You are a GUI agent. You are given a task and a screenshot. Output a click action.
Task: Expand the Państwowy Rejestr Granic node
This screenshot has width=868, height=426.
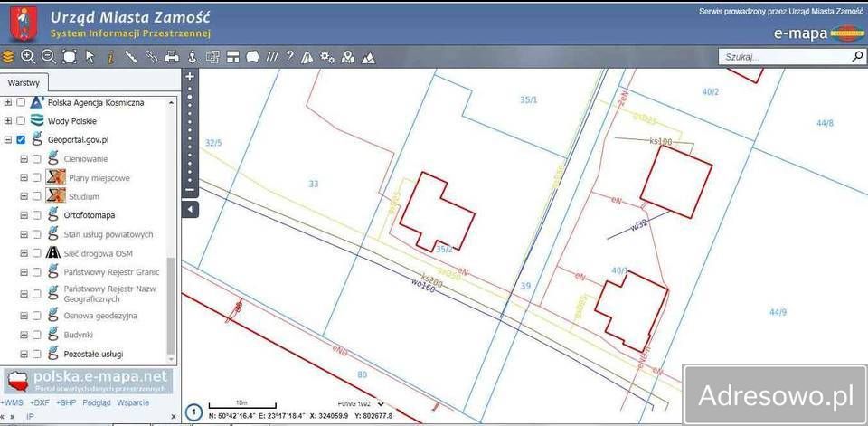coord(24,272)
